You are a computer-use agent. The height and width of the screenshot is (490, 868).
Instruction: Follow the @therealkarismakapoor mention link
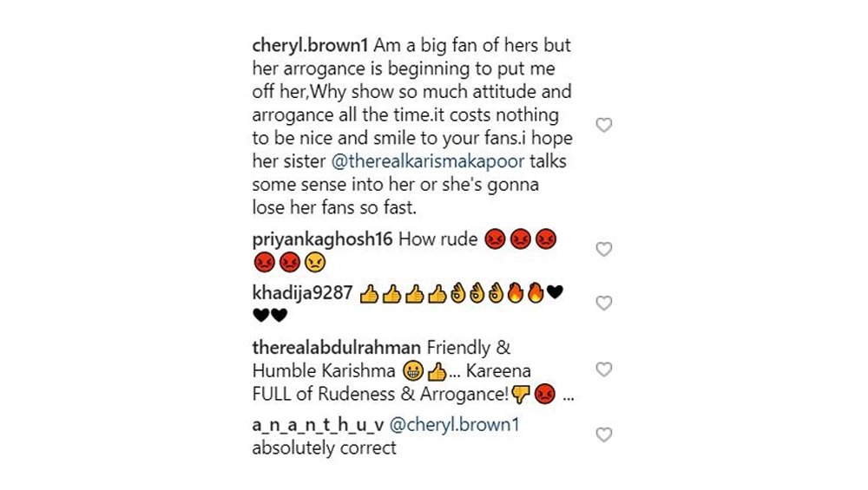click(x=427, y=161)
